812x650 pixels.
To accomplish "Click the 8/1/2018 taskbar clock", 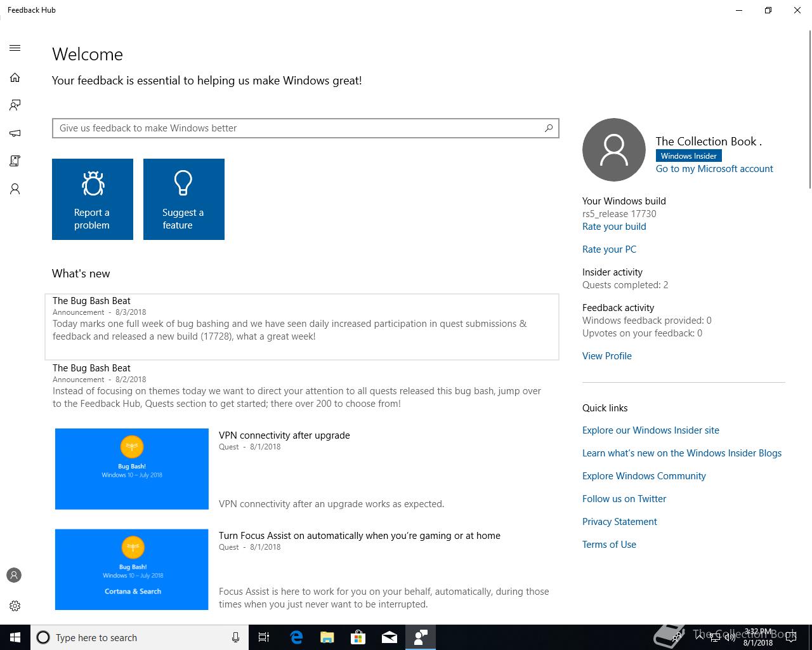I will pyautogui.click(x=758, y=637).
